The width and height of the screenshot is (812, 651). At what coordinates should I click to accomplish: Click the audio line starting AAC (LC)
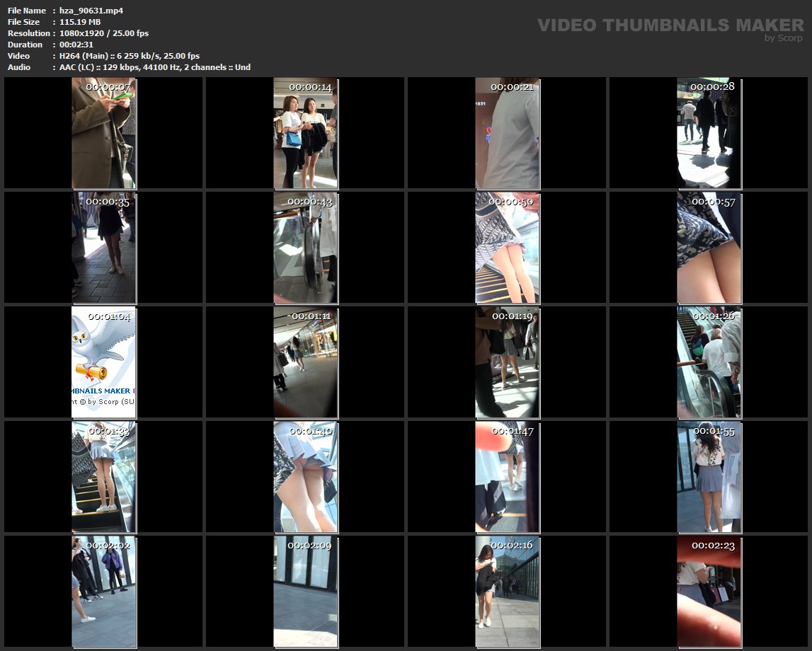[155, 67]
